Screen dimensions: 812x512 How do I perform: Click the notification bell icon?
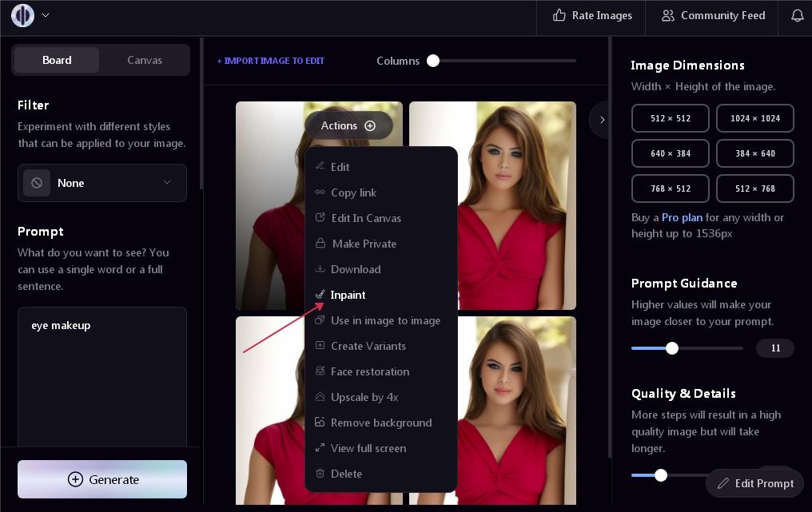click(797, 15)
